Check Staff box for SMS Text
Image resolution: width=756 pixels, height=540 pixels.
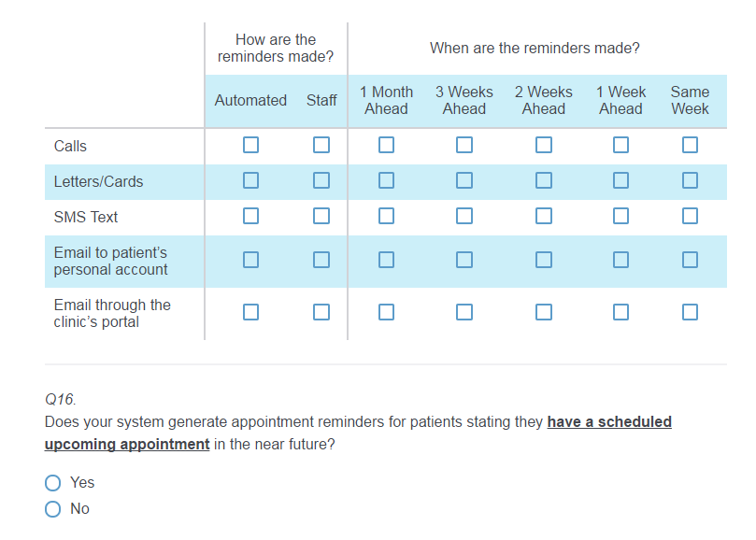click(x=321, y=216)
